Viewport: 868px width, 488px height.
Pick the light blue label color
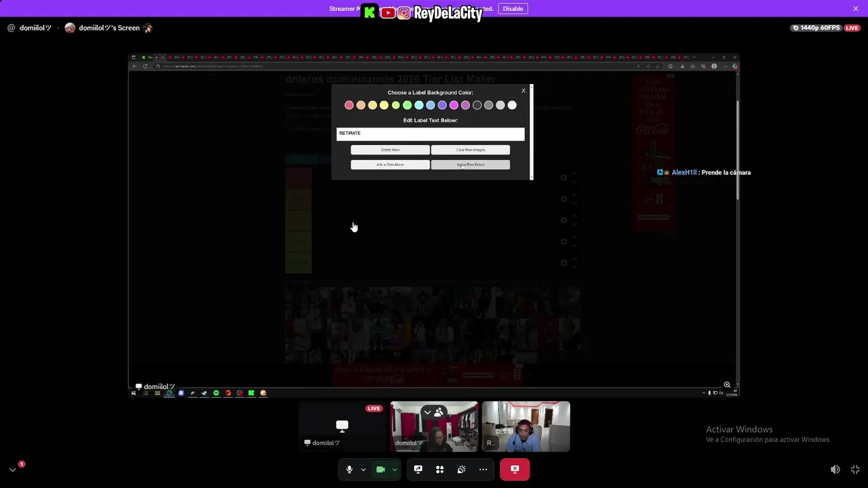tap(431, 105)
